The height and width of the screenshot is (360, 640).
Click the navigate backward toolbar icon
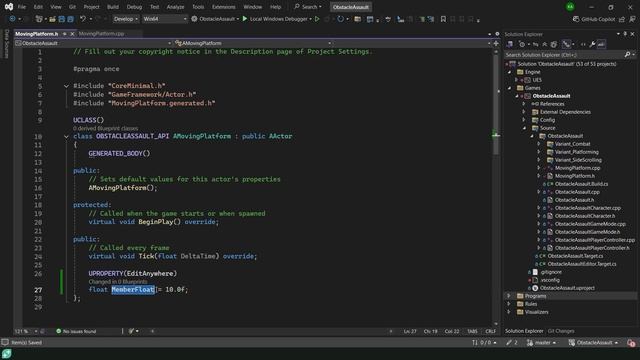pyautogui.click(x=12, y=19)
